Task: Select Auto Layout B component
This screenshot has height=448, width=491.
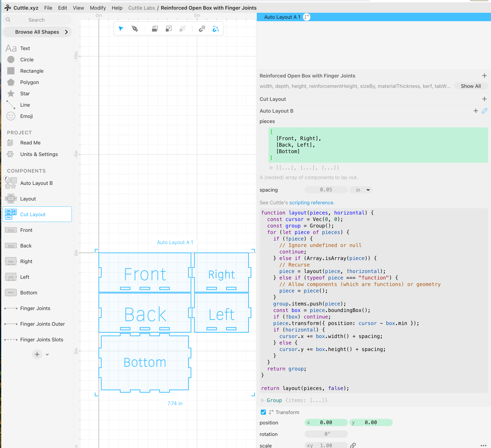Action: (x=37, y=183)
